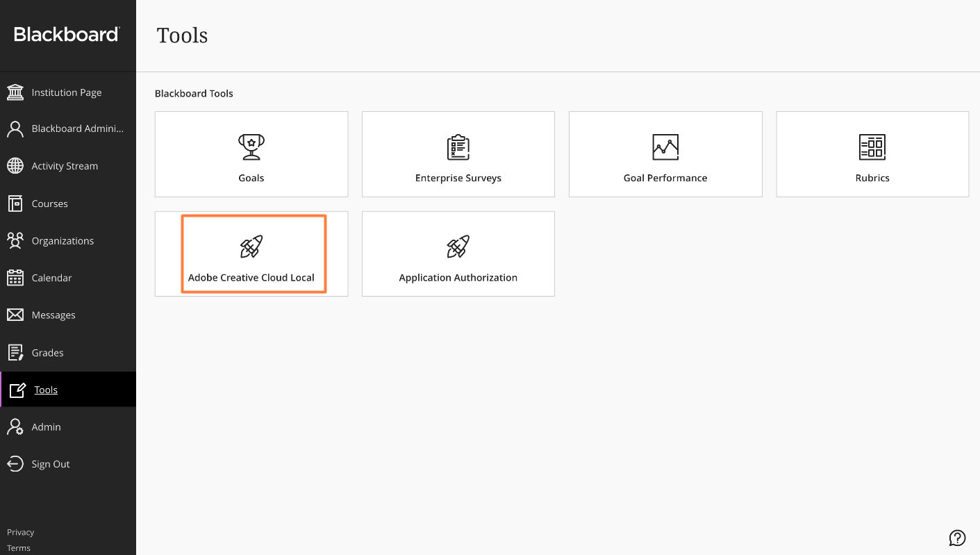
Task: Launch Adobe Creative Cloud Local label
Action: click(251, 278)
